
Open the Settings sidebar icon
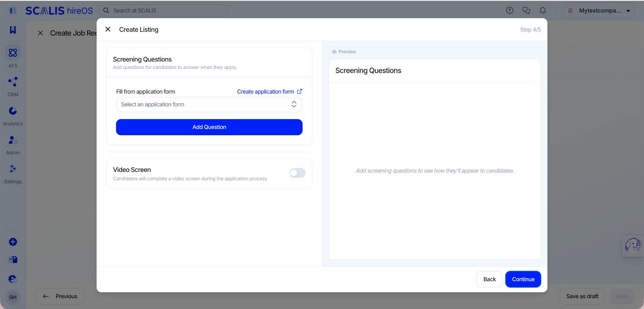(13, 169)
